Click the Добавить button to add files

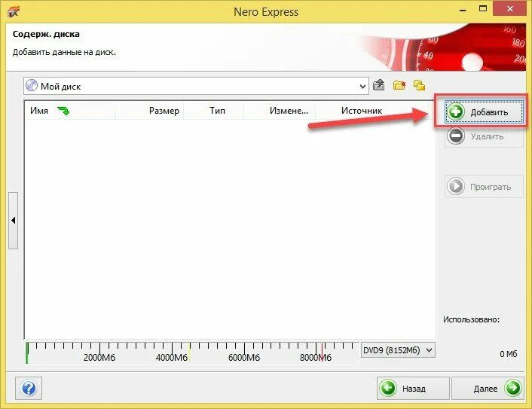click(x=484, y=112)
